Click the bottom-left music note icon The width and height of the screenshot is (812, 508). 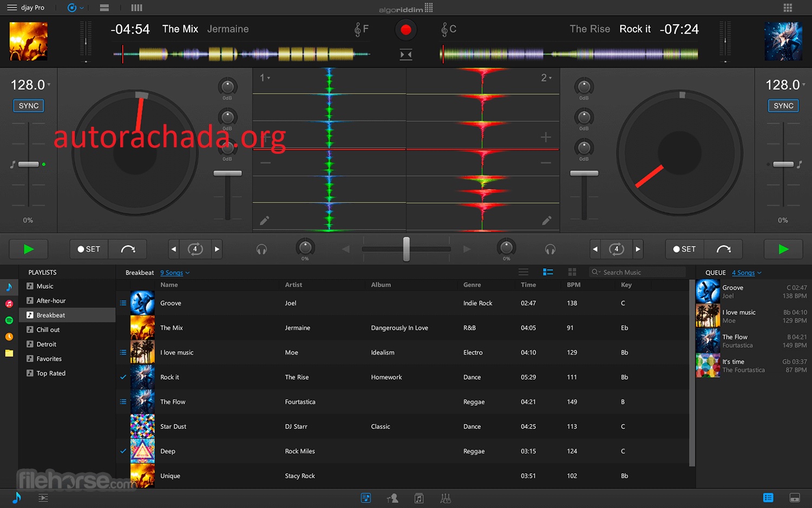17,498
